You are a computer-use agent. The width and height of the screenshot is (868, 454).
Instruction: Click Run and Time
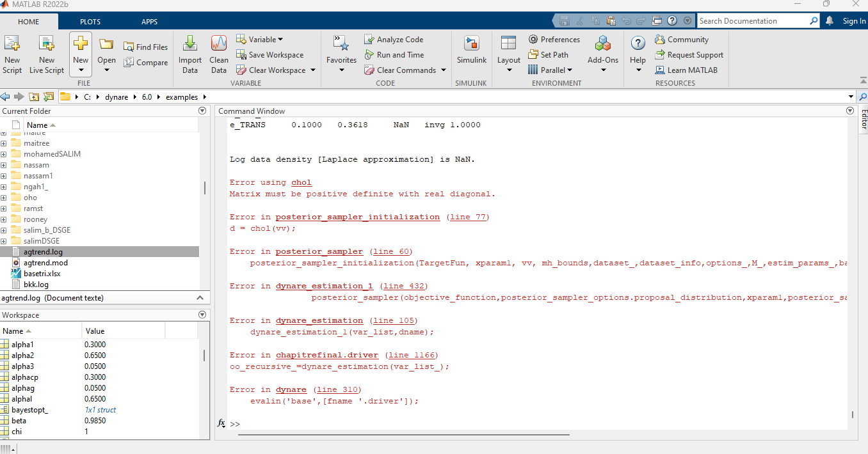[394, 54]
